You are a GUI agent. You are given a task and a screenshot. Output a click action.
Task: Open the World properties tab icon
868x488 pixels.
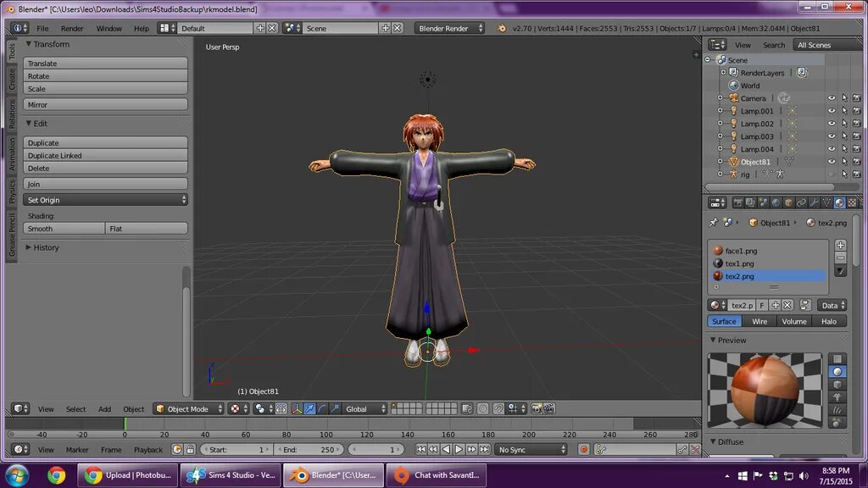click(776, 203)
